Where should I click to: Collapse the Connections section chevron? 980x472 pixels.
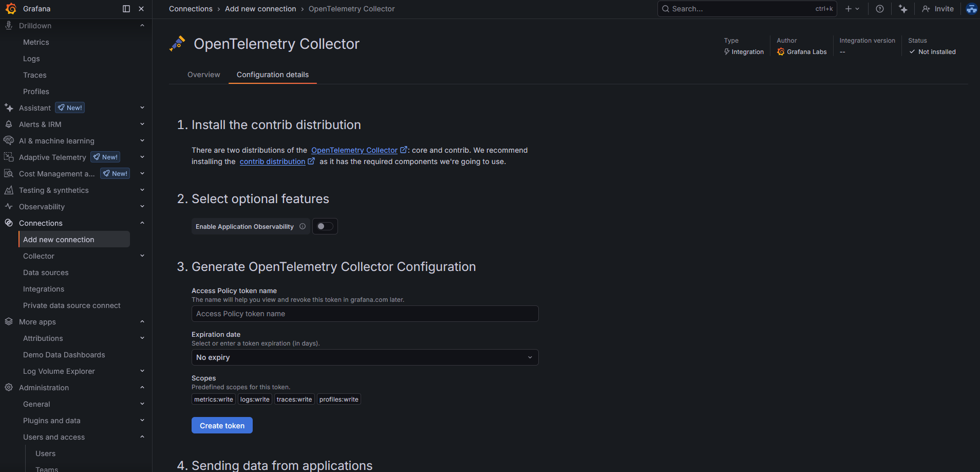point(142,223)
